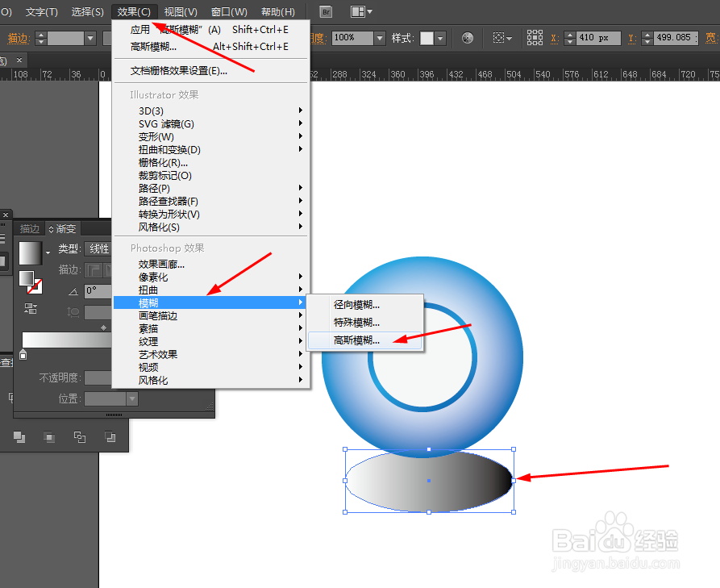Choose 高斯模糊... in blur submenu

click(x=365, y=340)
